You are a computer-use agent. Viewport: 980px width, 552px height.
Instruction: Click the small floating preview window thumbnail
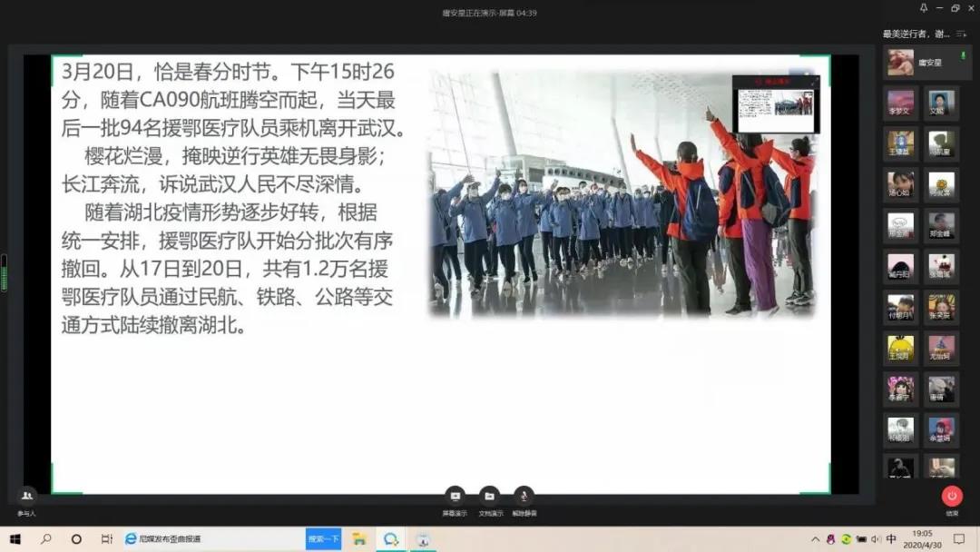pos(776,105)
